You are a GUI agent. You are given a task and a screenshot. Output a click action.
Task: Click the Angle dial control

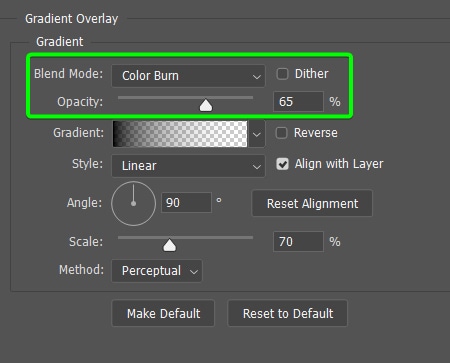point(133,204)
